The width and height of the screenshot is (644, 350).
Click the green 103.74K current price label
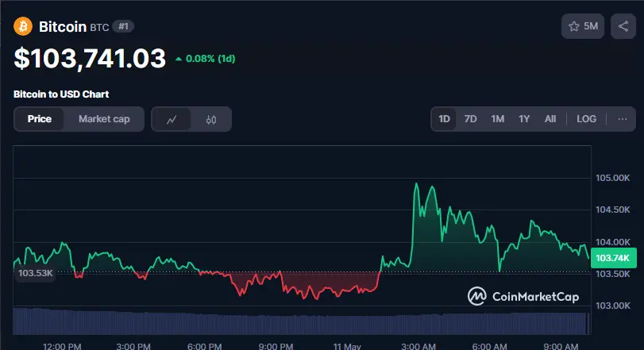pos(613,258)
